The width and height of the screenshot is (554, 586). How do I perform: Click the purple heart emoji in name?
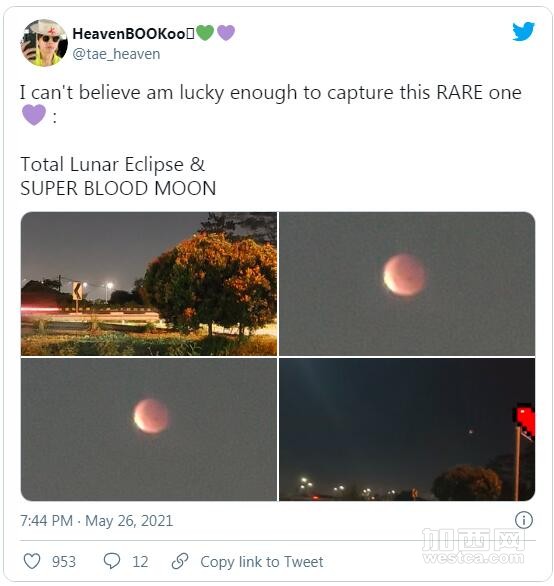pos(226,33)
